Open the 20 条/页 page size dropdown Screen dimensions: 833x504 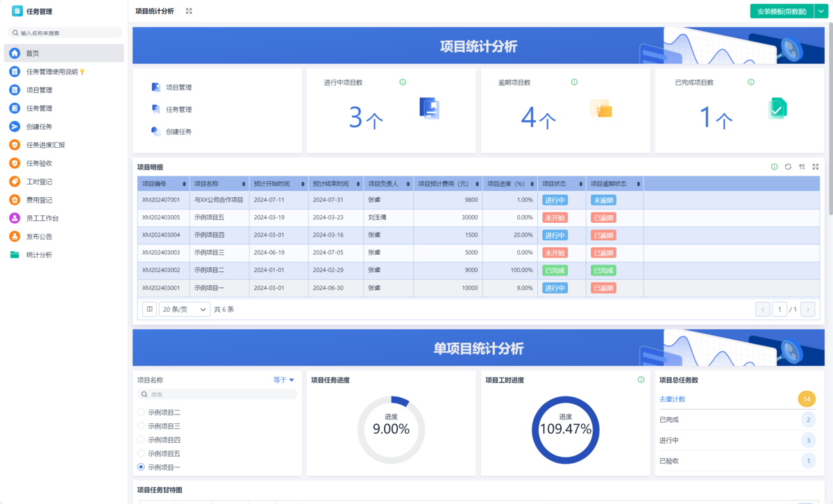[185, 310]
